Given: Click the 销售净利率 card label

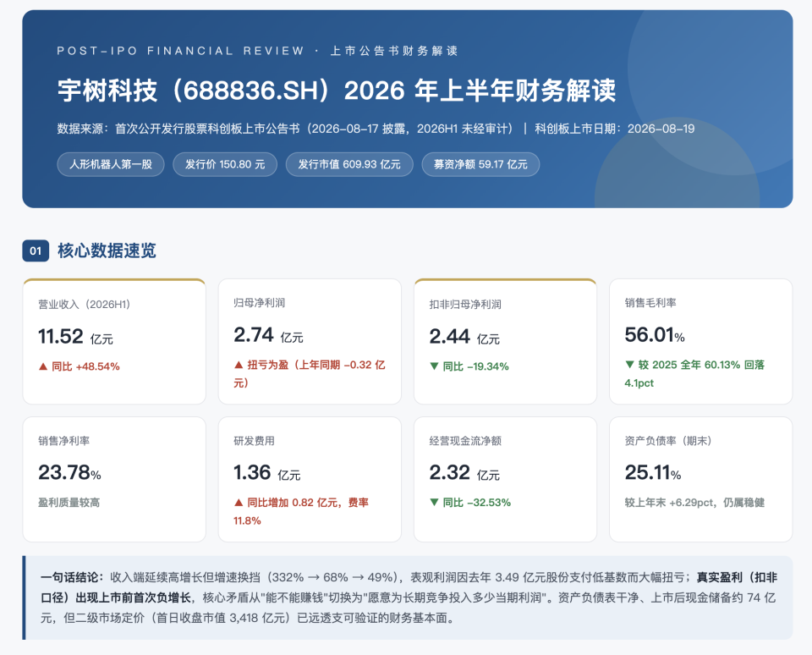Looking at the screenshot, I should click(x=64, y=441).
